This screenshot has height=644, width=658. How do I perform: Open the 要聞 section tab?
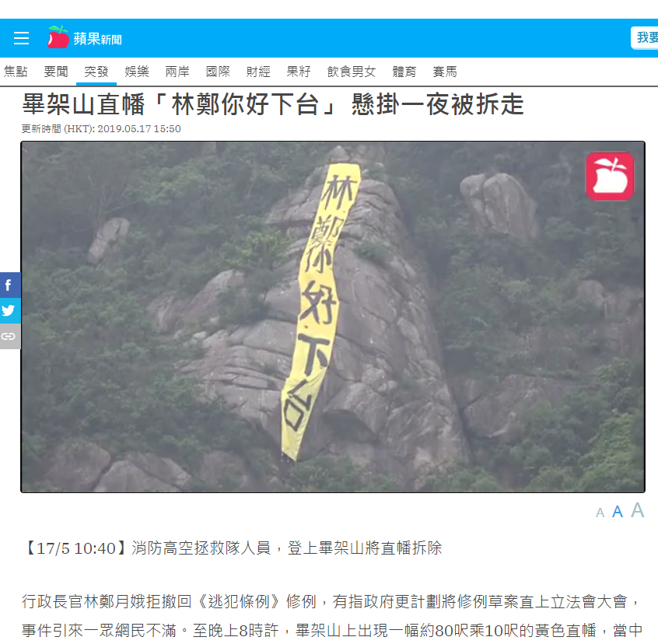tap(56, 72)
